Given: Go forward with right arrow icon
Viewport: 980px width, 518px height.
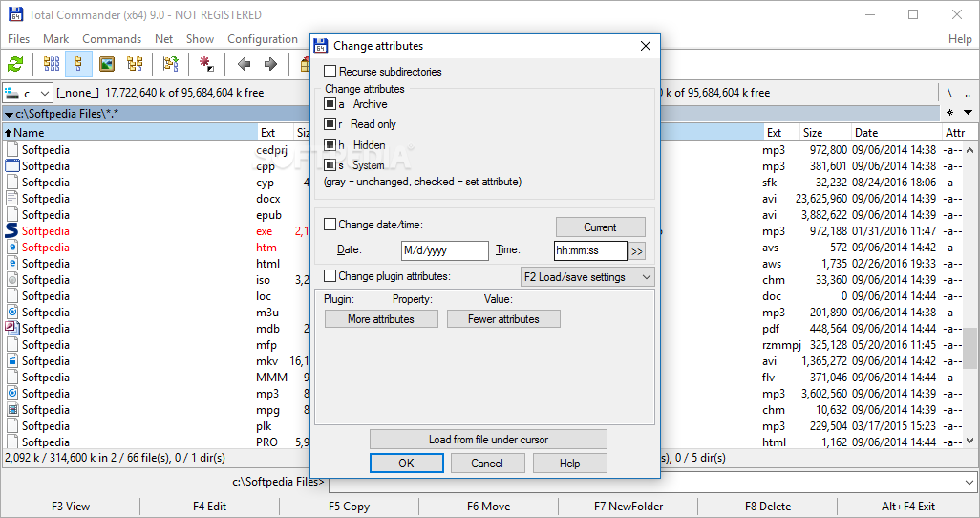Looking at the screenshot, I should [270, 64].
